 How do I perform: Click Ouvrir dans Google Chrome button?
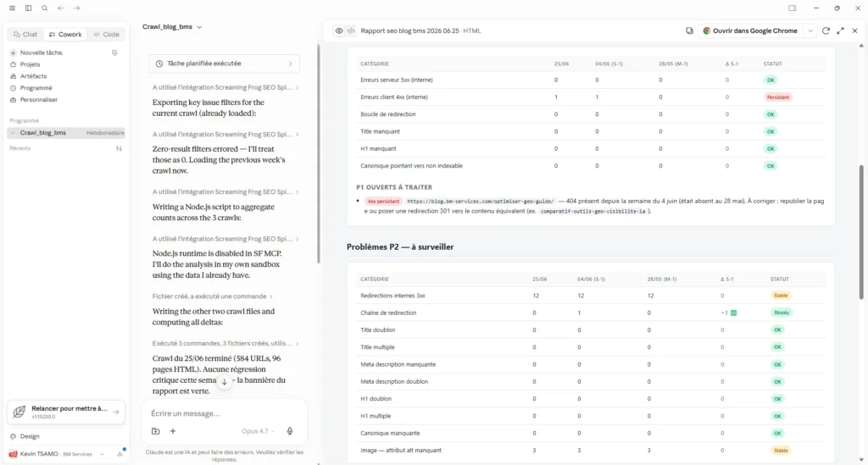pyautogui.click(x=751, y=31)
